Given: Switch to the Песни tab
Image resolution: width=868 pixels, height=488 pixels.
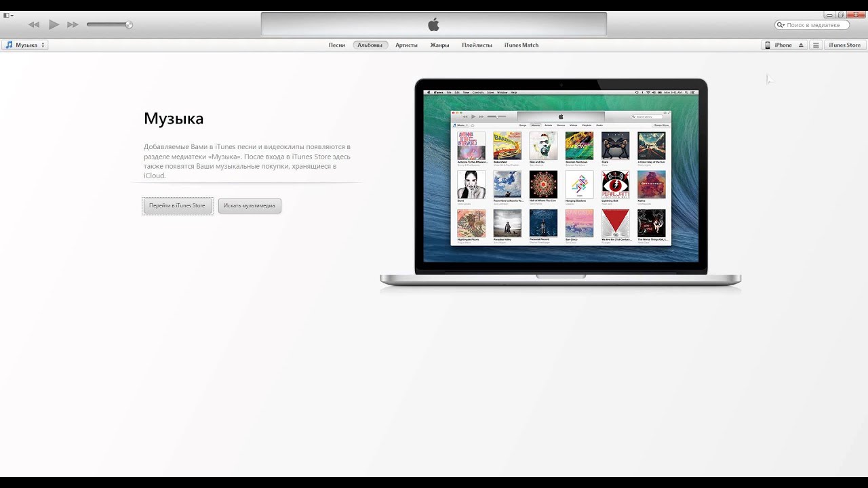Looking at the screenshot, I should (337, 45).
